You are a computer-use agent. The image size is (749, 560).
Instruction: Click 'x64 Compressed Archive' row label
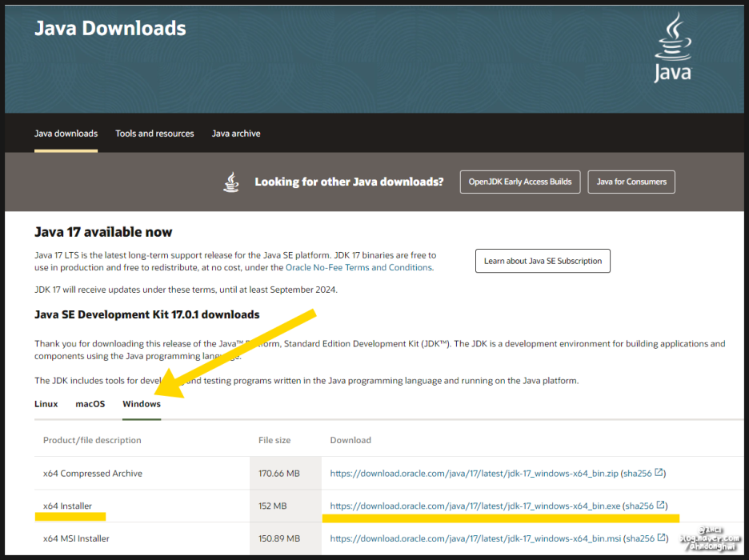[x=93, y=474]
